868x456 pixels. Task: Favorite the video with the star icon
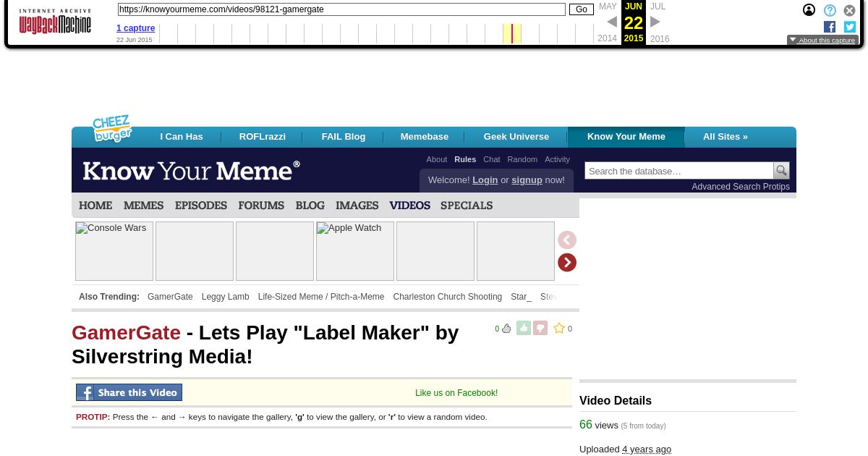(559, 328)
